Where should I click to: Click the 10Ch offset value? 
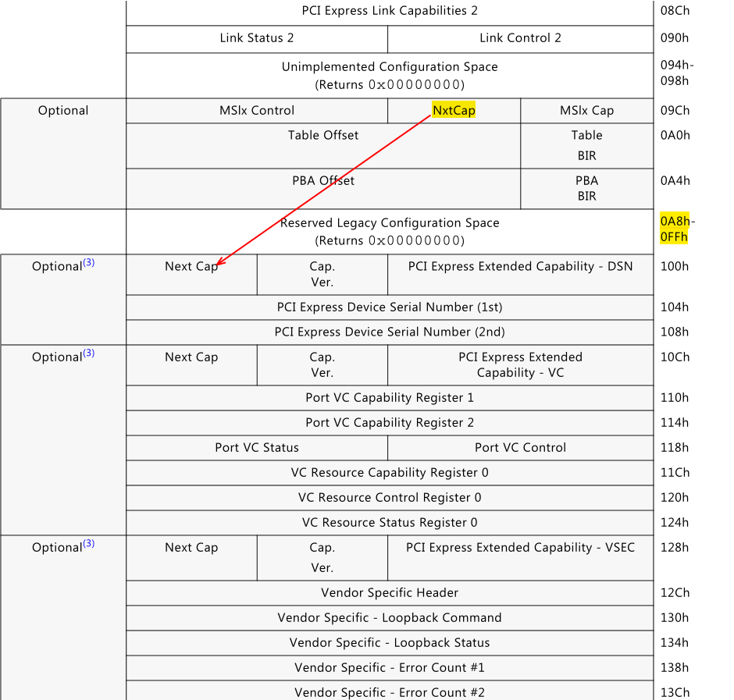(x=675, y=357)
